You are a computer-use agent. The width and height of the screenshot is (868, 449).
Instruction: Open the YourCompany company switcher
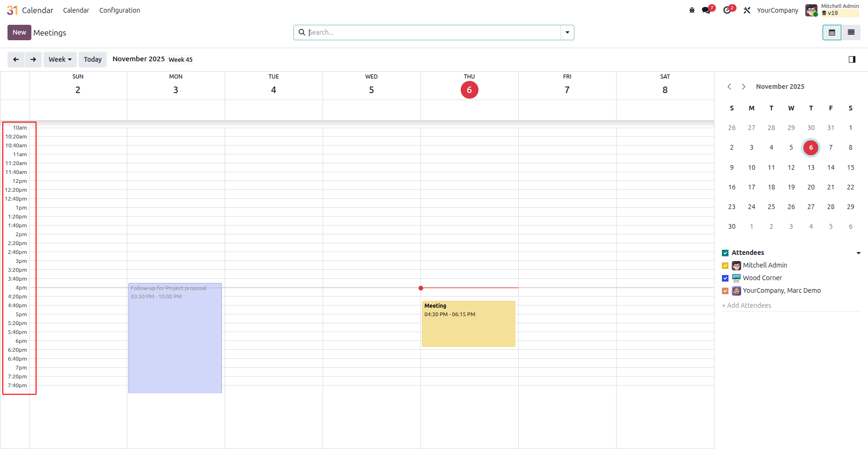[x=777, y=10]
